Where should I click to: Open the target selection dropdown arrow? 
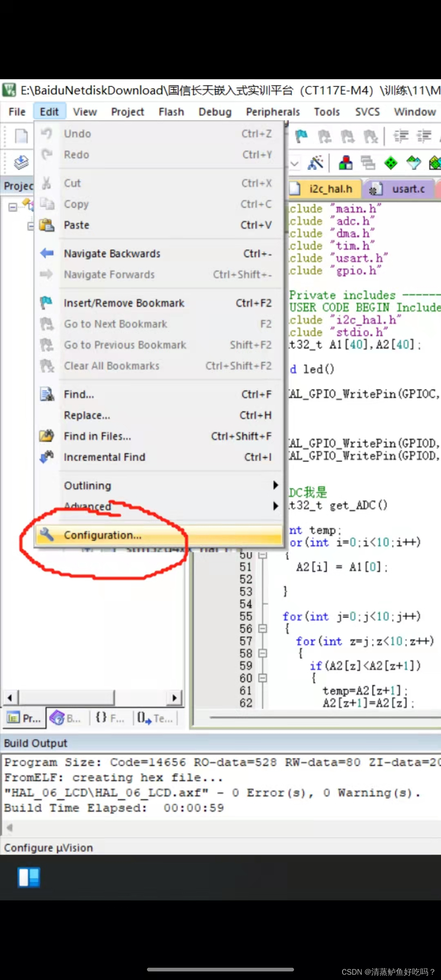point(295,164)
